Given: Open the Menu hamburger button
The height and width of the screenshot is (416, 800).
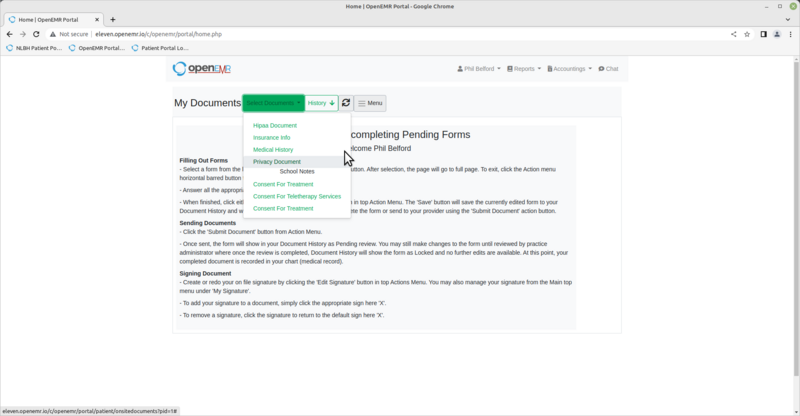Looking at the screenshot, I should [370, 103].
